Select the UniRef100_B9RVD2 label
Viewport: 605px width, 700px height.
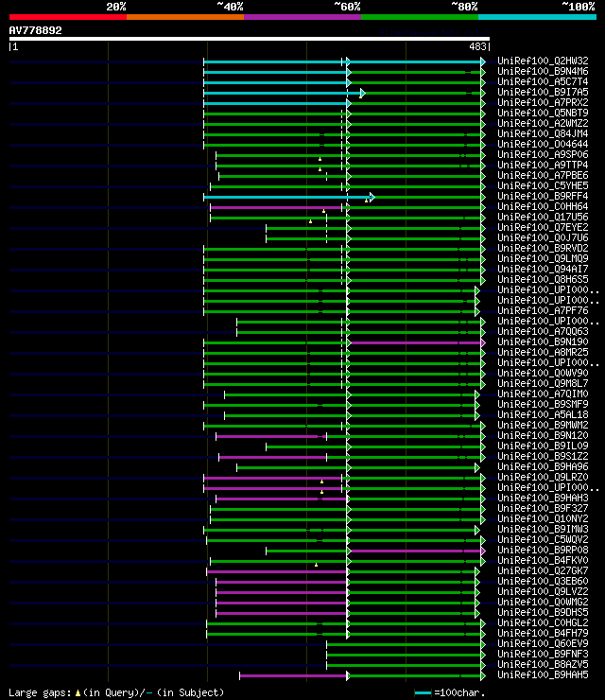tap(543, 248)
